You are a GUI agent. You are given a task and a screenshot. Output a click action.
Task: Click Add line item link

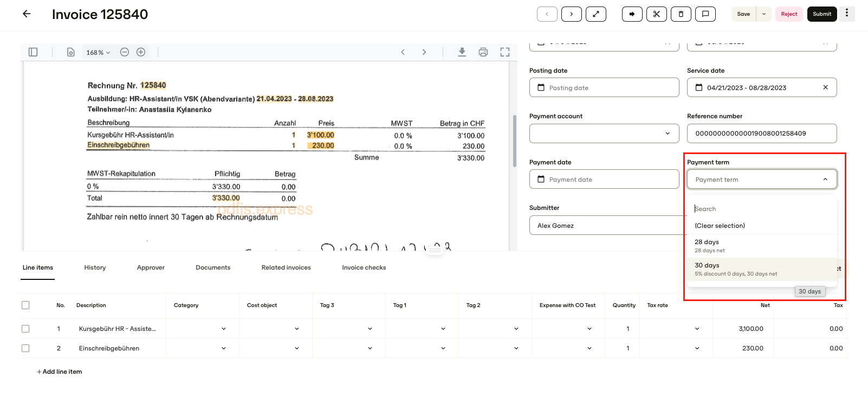pyautogui.click(x=60, y=372)
